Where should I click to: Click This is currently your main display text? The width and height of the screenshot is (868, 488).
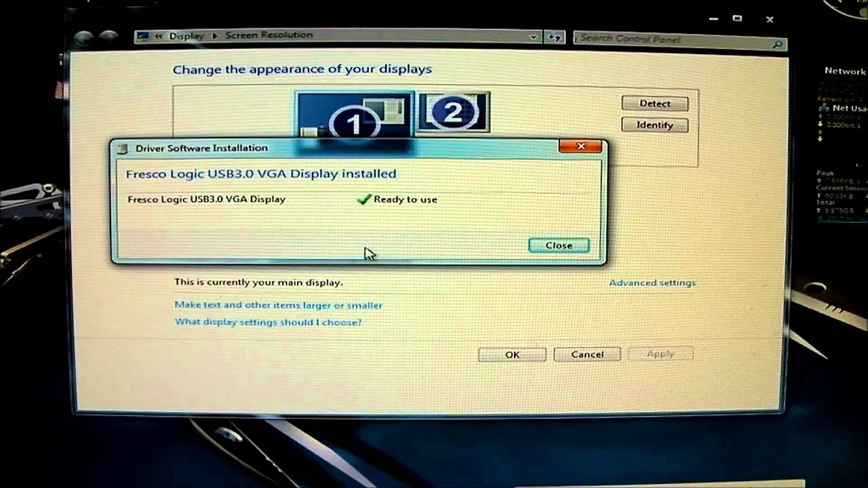258,282
